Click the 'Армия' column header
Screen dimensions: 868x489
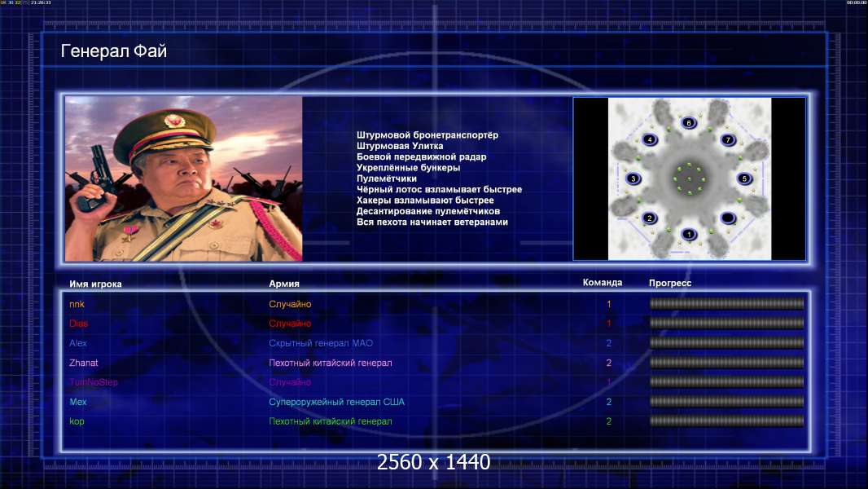(284, 284)
